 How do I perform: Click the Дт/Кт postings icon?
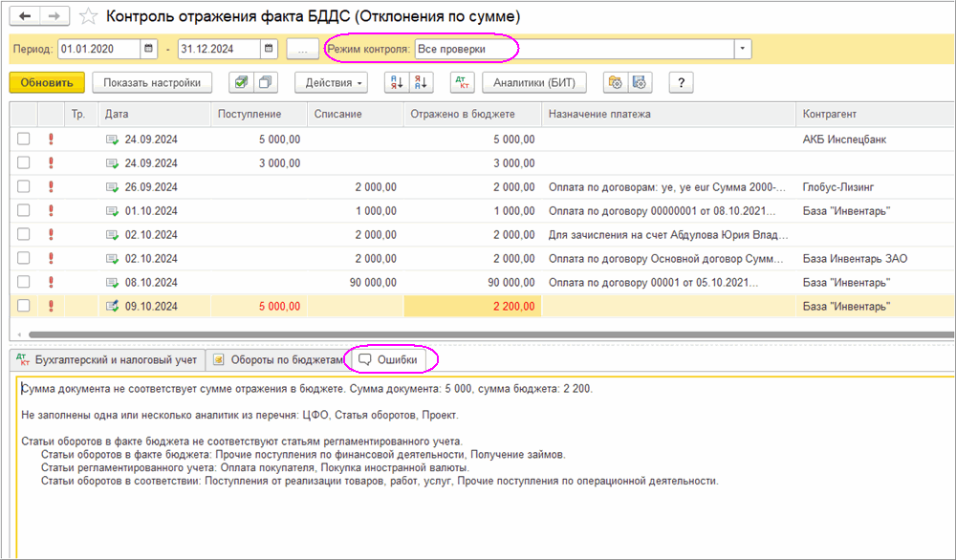point(462,83)
